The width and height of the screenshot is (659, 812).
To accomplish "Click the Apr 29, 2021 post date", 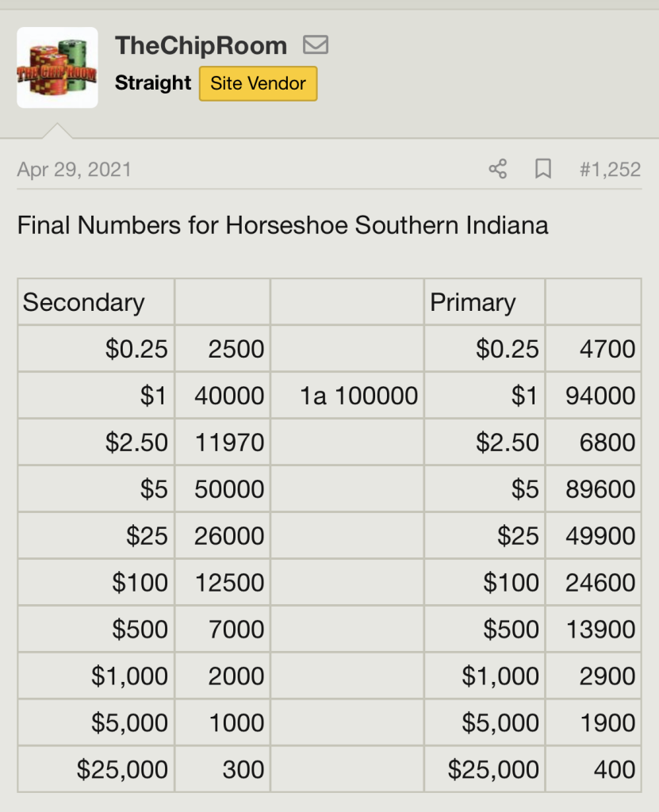I will coord(74,169).
